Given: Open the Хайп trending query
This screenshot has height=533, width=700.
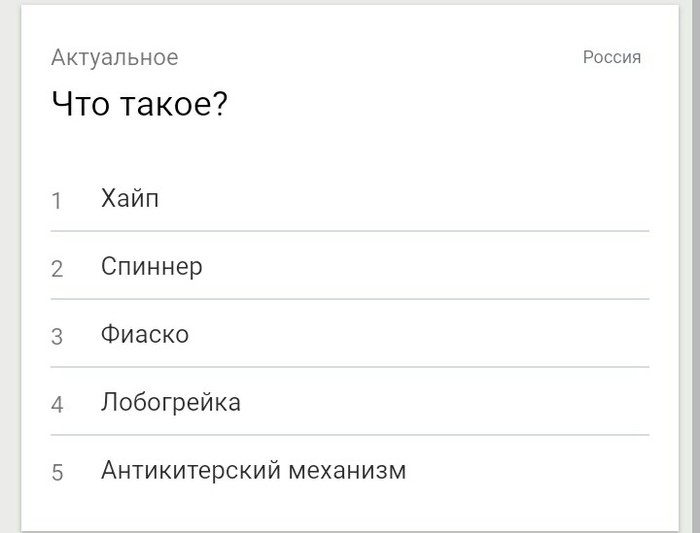Looking at the screenshot, I should click(130, 199).
